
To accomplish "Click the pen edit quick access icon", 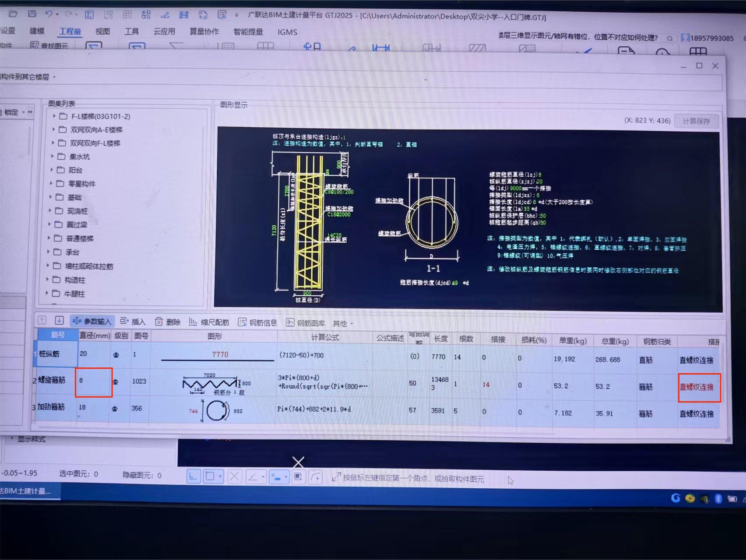I will tap(165, 15).
